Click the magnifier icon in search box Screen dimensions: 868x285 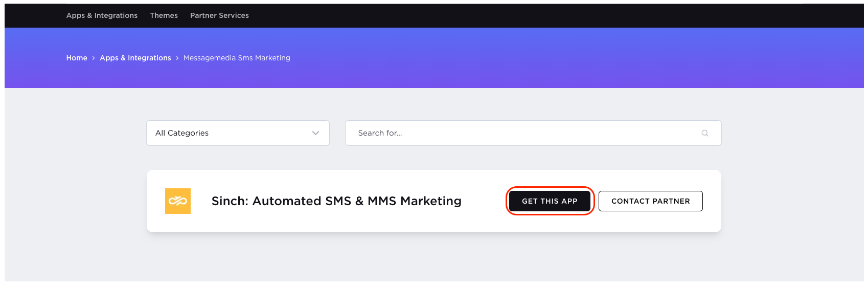[x=705, y=133]
